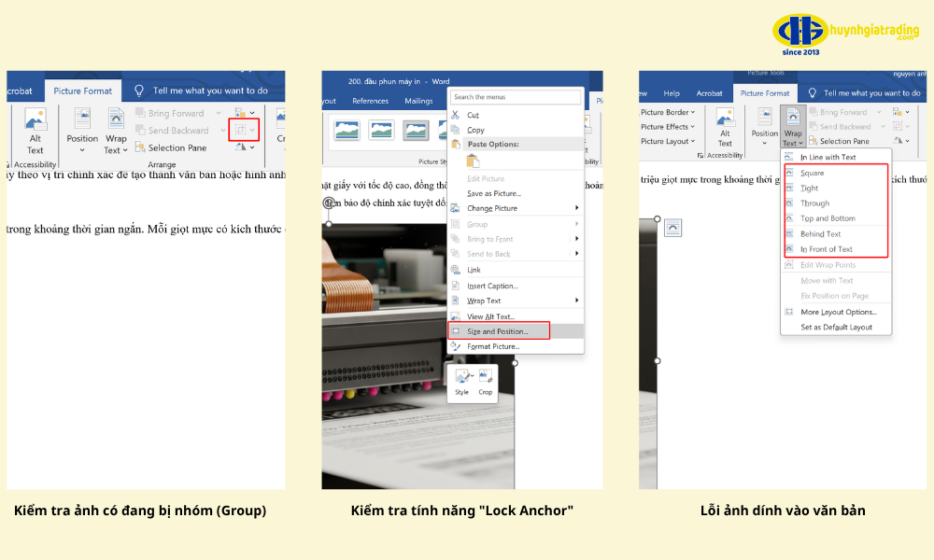Click the Crop icon in the mini toolbar
Image resolution: width=934 pixels, height=560 pixels.
(x=485, y=381)
